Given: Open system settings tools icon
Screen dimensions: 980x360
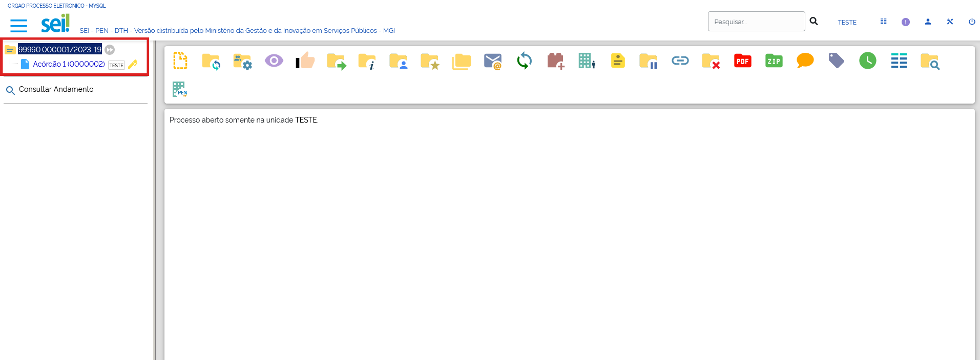Looking at the screenshot, I should coord(950,22).
